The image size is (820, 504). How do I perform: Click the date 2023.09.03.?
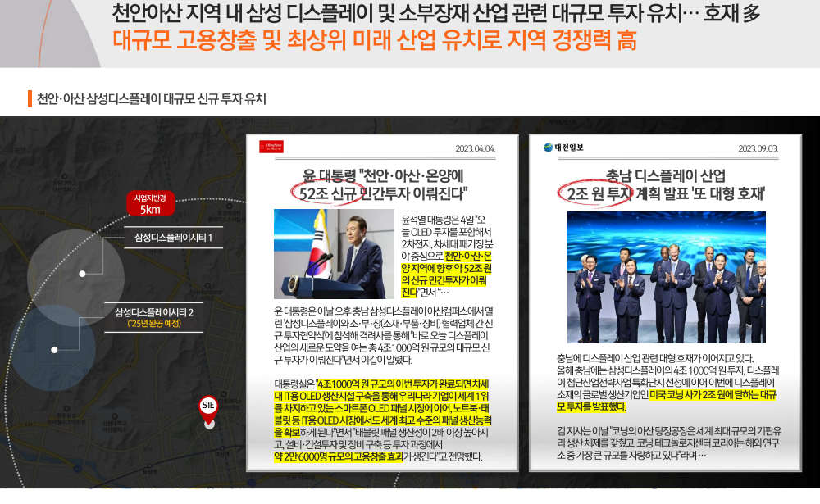click(758, 148)
